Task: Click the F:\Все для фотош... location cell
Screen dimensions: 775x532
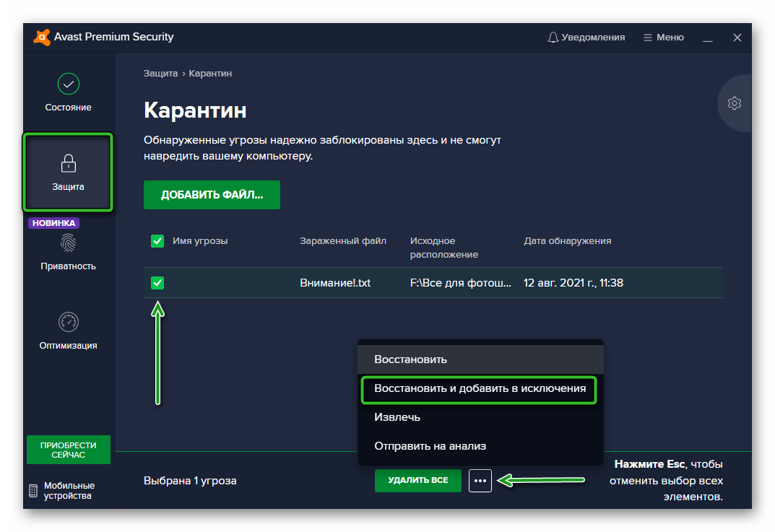Action: tap(460, 283)
